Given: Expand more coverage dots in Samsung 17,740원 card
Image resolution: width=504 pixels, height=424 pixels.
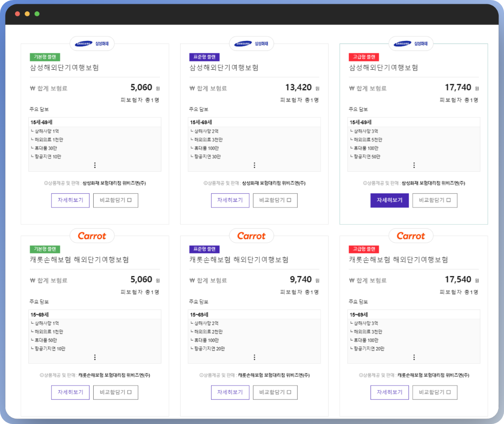Looking at the screenshot, I should pos(414,165).
